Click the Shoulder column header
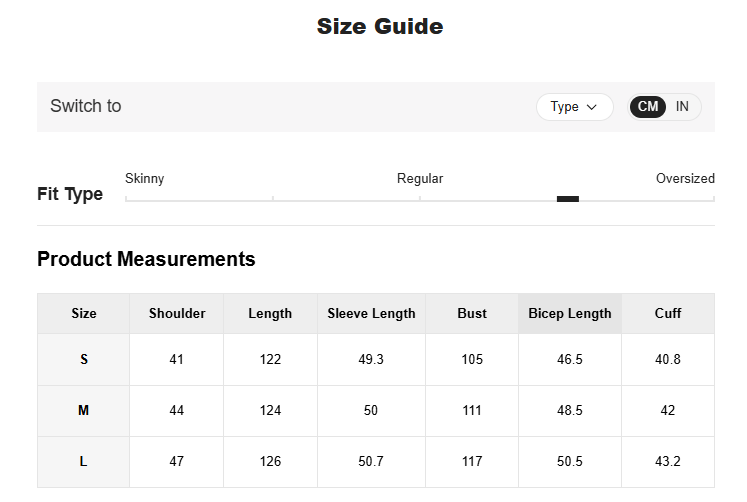Image resolution: width=747 pixels, height=502 pixels. (x=177, y=313)
